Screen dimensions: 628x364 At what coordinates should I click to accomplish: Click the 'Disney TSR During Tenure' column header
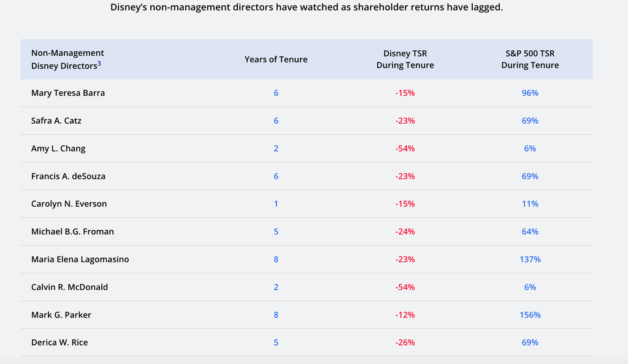coord(405,59)
